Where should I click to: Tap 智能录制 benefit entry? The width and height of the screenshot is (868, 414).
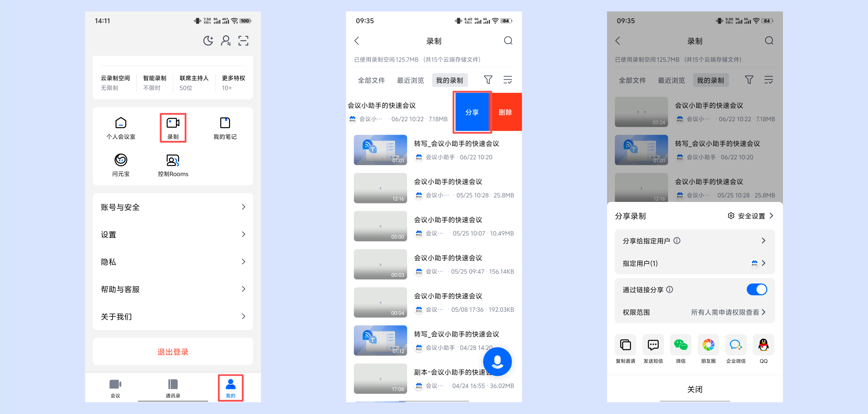[x=155, y=83]
